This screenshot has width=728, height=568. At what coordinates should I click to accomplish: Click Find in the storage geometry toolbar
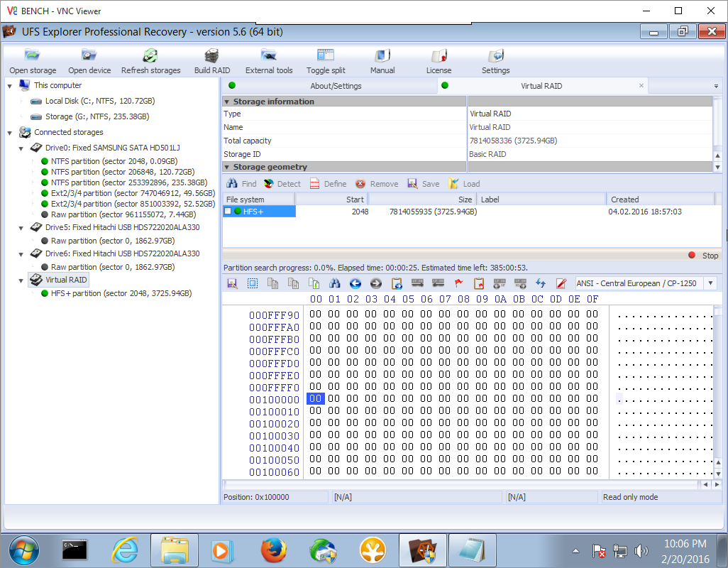[x=241, y=184]
